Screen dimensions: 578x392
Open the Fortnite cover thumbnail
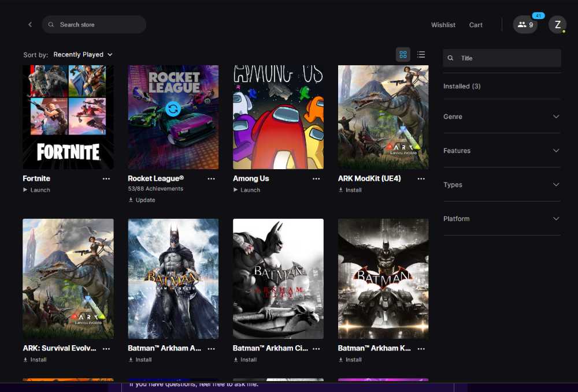coord(68,117)
